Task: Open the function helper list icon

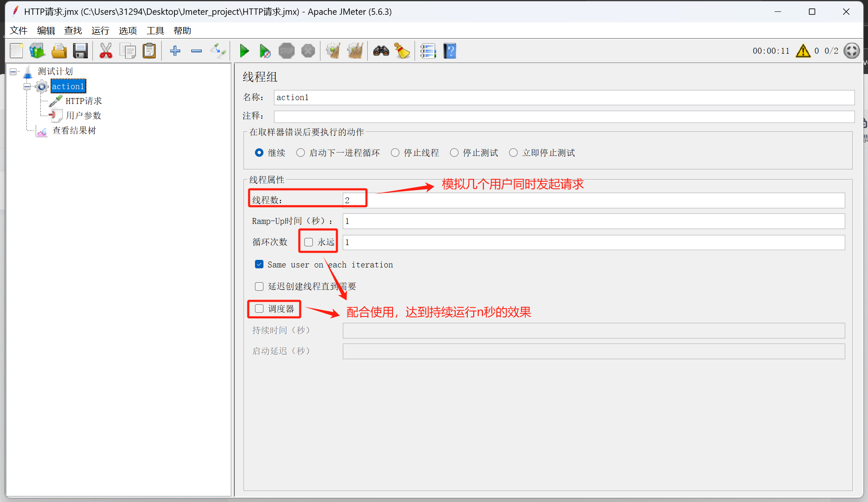Action: click(428, 51)
